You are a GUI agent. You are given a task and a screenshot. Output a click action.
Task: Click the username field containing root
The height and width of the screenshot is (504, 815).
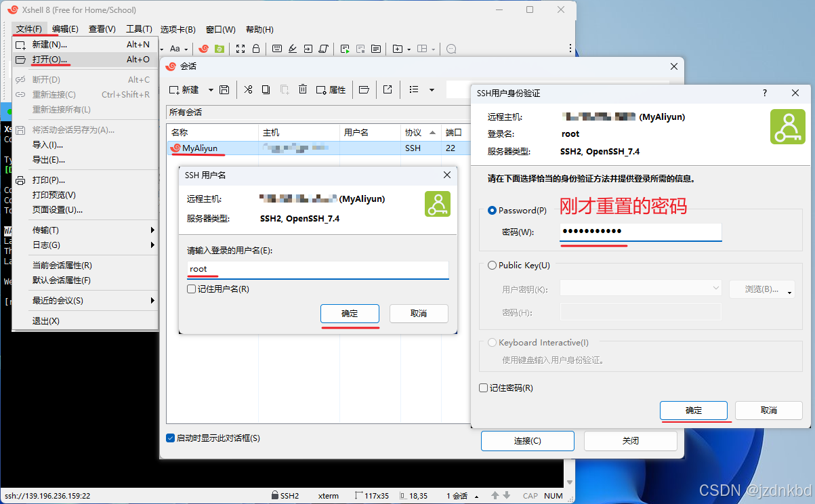tap(318, 269)
